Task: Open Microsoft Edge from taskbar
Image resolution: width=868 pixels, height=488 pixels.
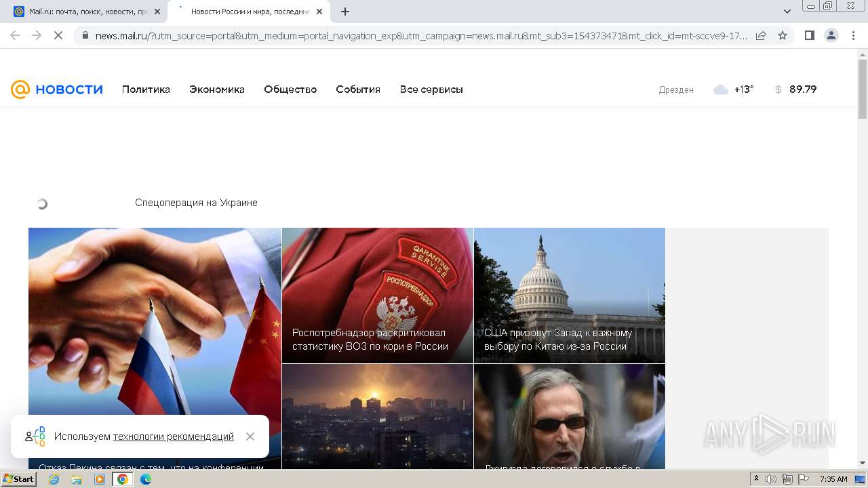Action: 146,479
